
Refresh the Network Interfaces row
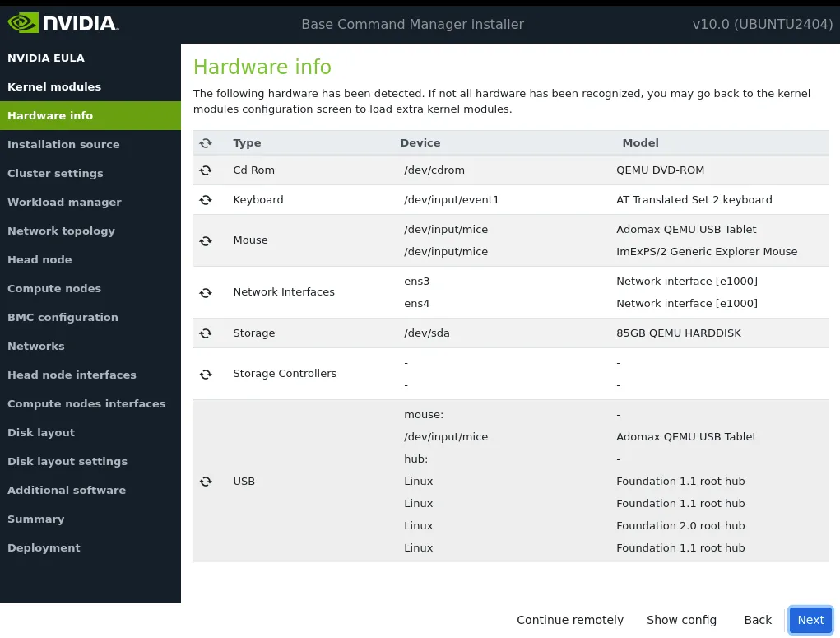[x=206, y=293]
